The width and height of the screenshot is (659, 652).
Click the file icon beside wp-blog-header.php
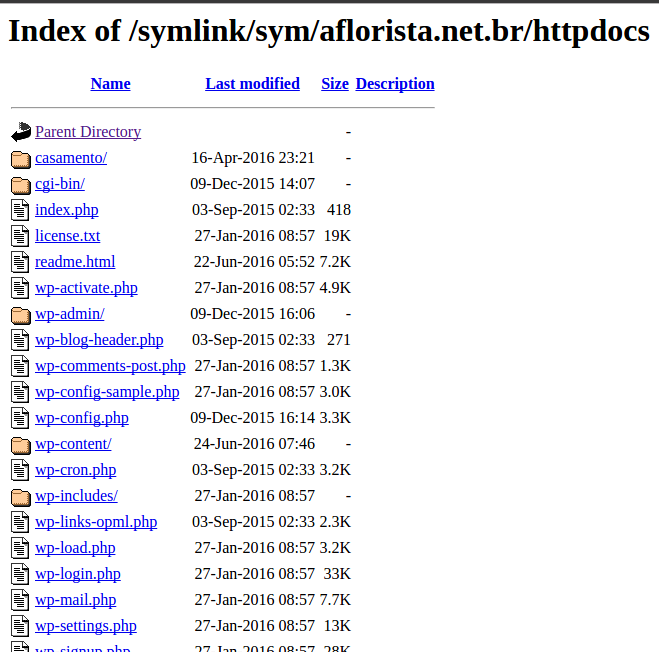coord(20,340)
